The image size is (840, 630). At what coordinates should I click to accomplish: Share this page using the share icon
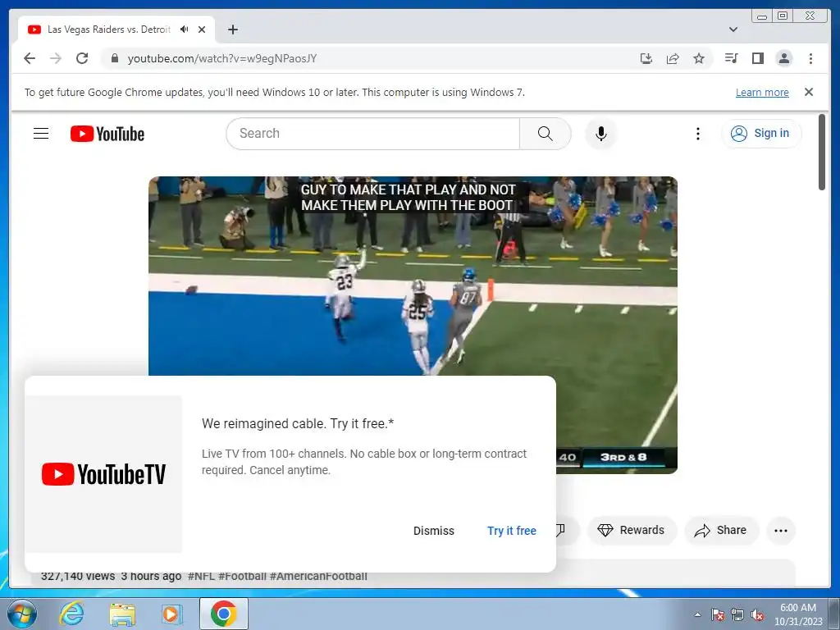tap(673, 58)
